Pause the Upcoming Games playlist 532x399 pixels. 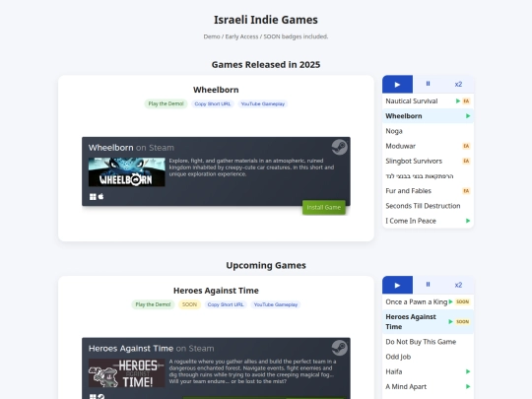pyautogui.click(x=428, y=285)
